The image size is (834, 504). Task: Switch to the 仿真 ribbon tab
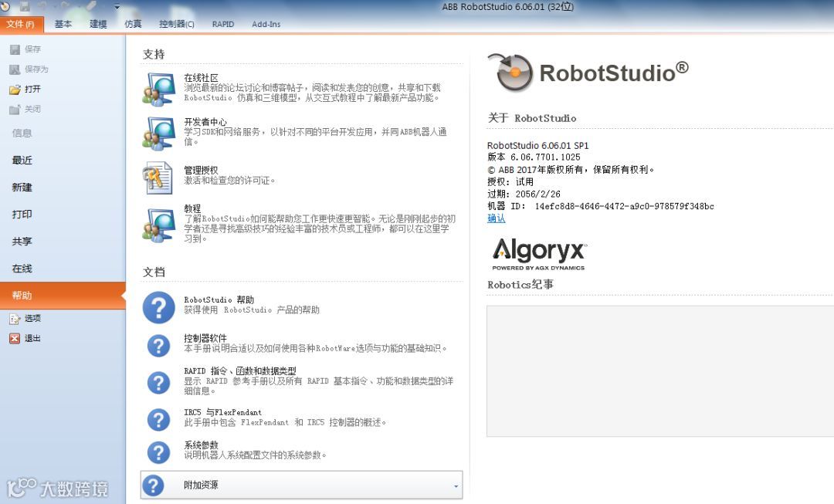tap(133, 25)
